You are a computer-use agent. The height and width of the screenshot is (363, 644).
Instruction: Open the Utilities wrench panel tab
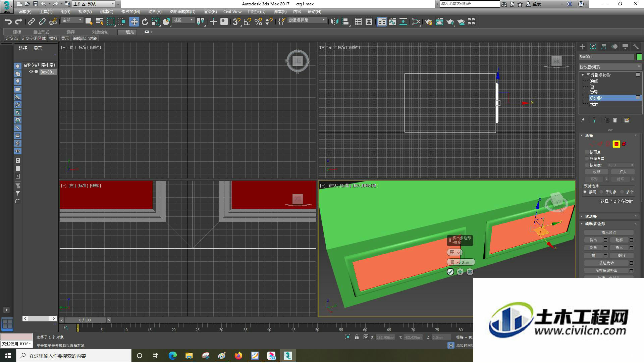coord(636,47)
